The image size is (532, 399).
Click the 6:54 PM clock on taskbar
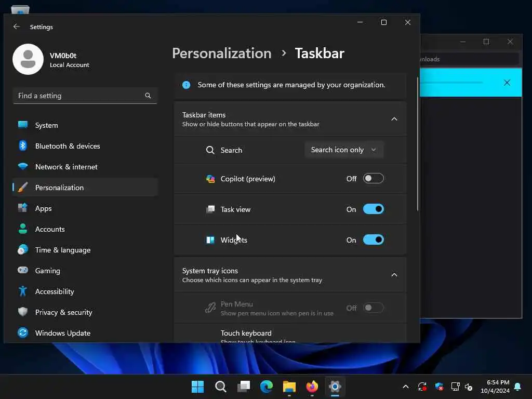498,382
